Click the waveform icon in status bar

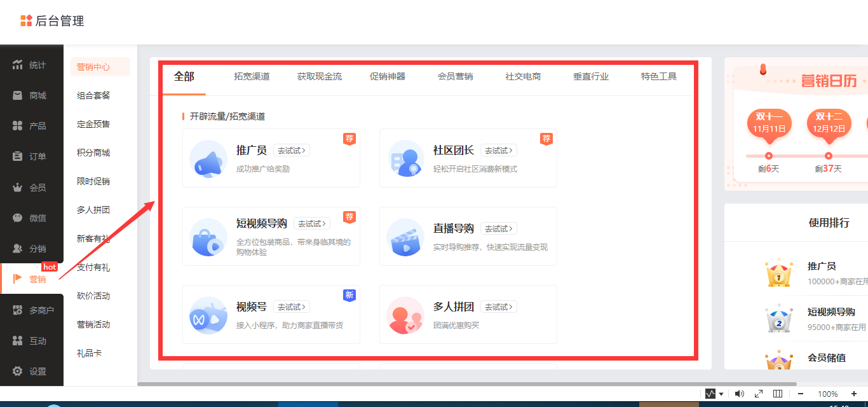coord(710,394)
